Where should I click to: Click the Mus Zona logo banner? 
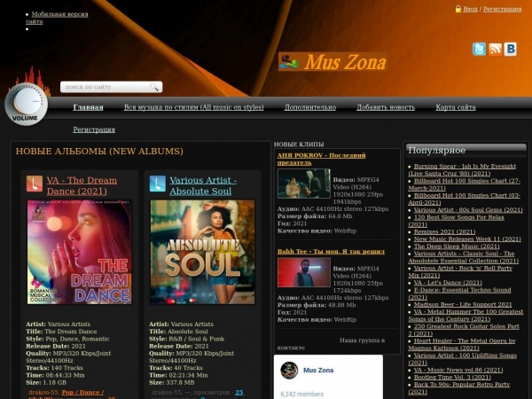tap(332, 62)
